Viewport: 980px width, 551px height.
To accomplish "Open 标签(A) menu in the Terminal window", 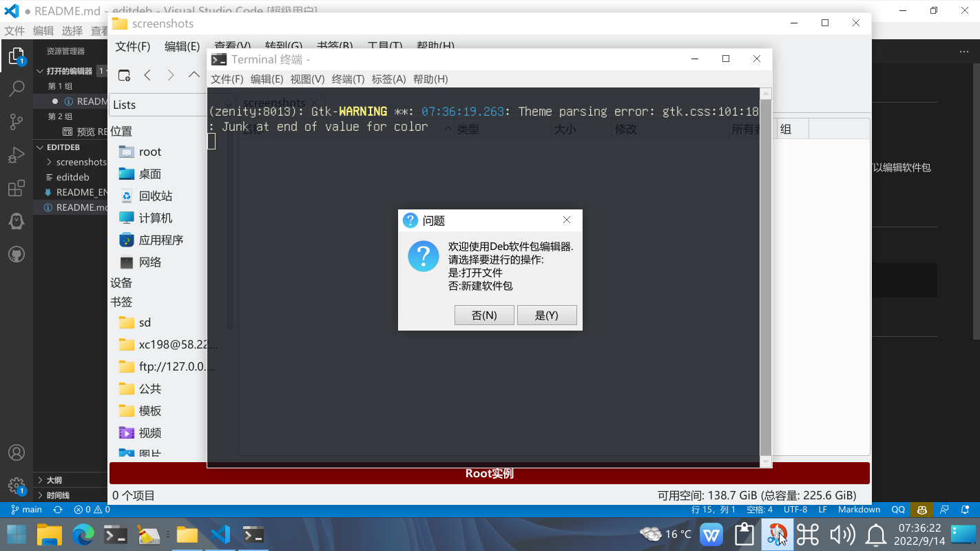I will [x=389, y=79].
